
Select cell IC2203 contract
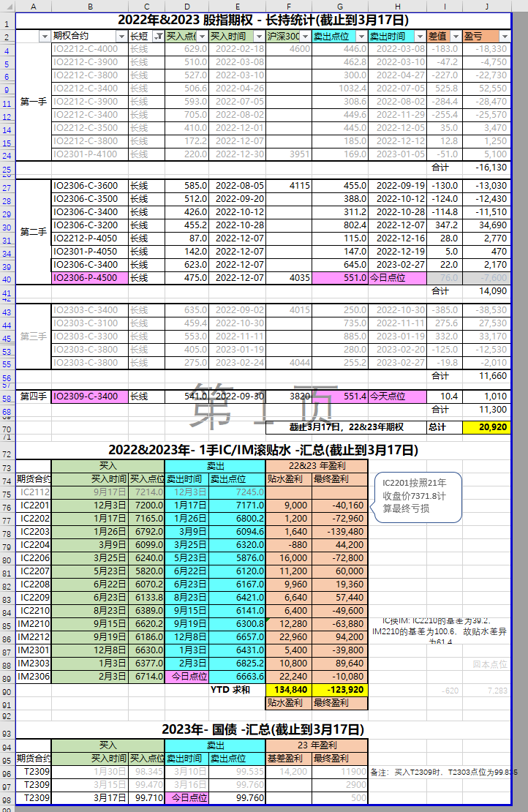click(34, 532)
